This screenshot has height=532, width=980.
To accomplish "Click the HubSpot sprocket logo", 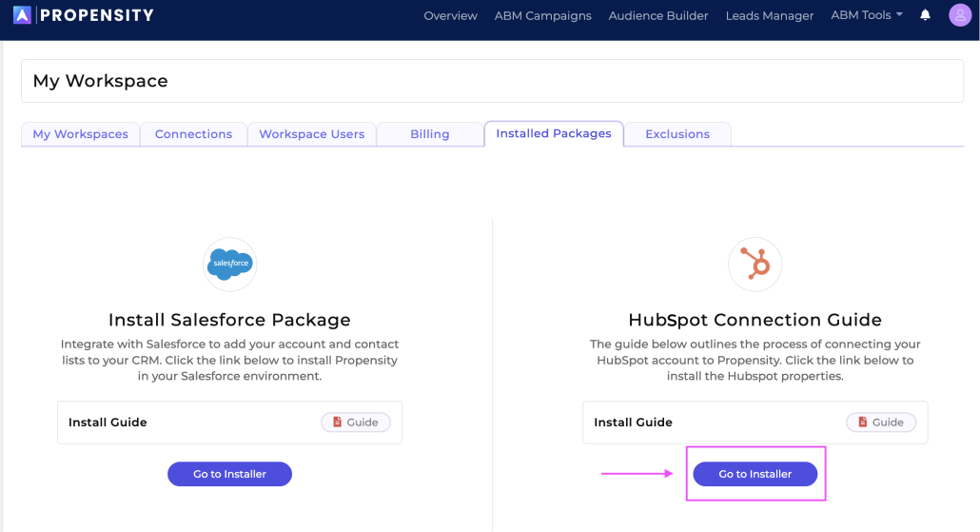I will (755, 264).
